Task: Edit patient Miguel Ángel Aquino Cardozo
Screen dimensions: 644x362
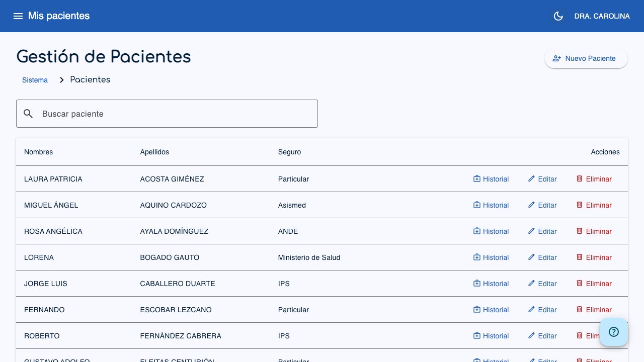Action: (x=542, y=205)
